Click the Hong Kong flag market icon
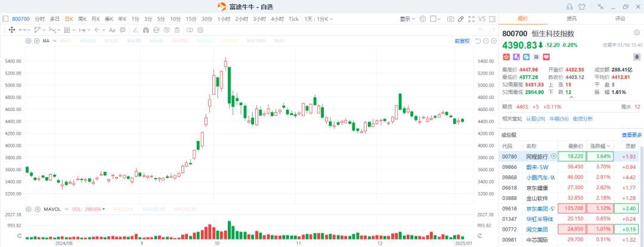The height and width of the screenshot is (247, 644). pos(506,57)
